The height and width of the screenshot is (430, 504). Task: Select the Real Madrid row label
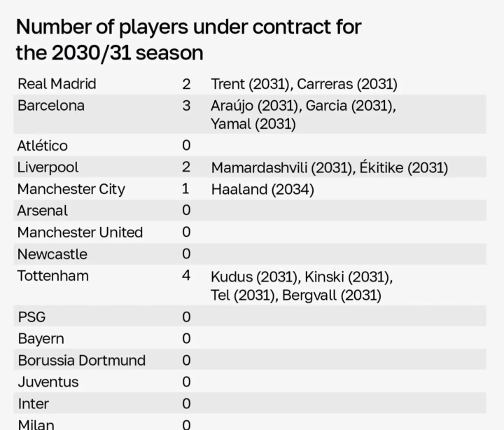57,84
